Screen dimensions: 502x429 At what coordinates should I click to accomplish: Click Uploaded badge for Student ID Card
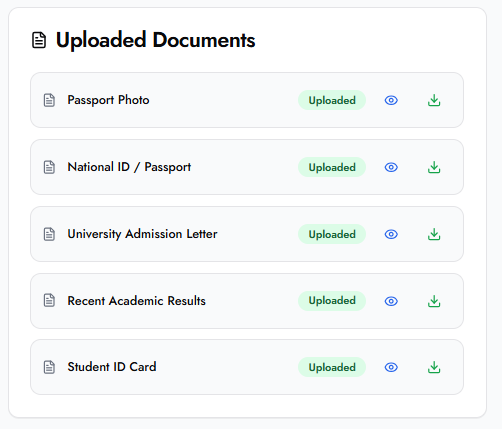click(332, 367)
